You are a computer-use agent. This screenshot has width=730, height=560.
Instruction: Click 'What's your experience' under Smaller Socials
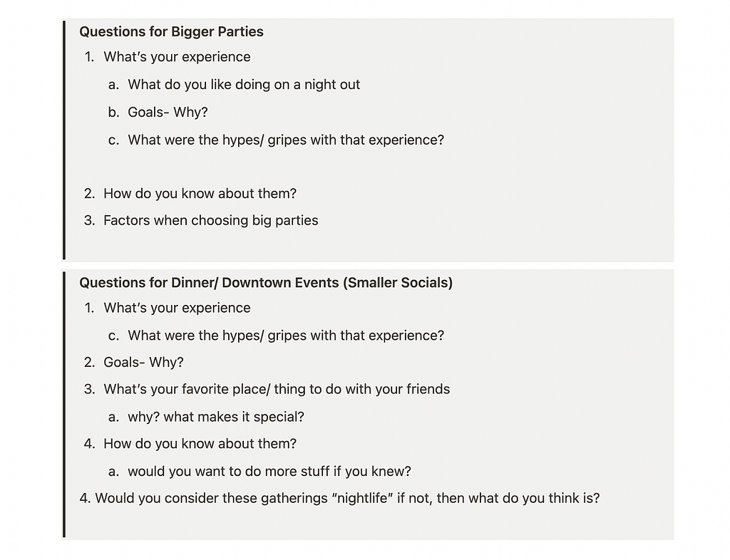177,308
